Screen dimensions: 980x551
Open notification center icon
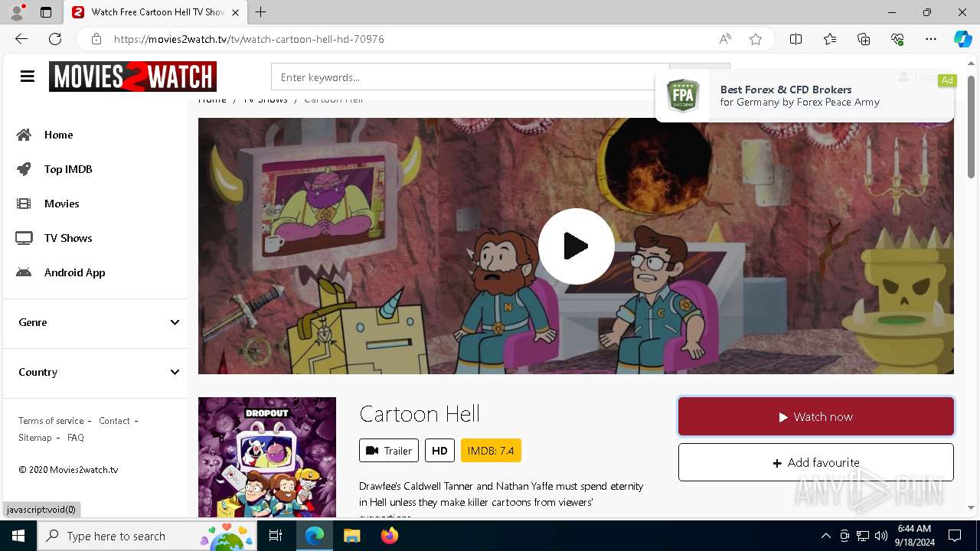pos(955,536)
